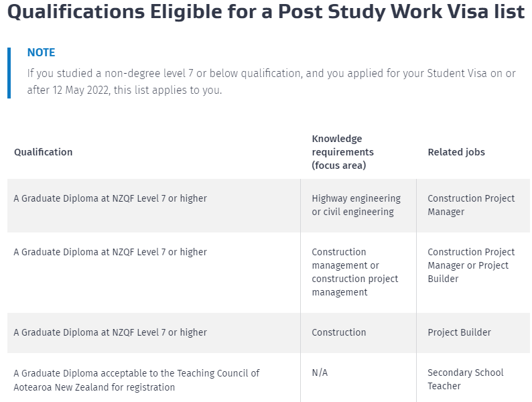The width and height of the screenshot is (532, 402).
Task: Select the Qualification column header
Action: (x=44, y=152)
